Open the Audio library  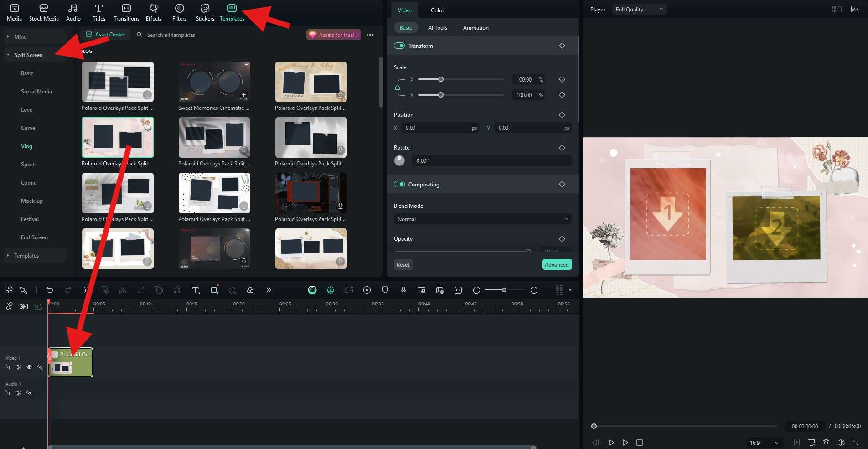[73, 12]
